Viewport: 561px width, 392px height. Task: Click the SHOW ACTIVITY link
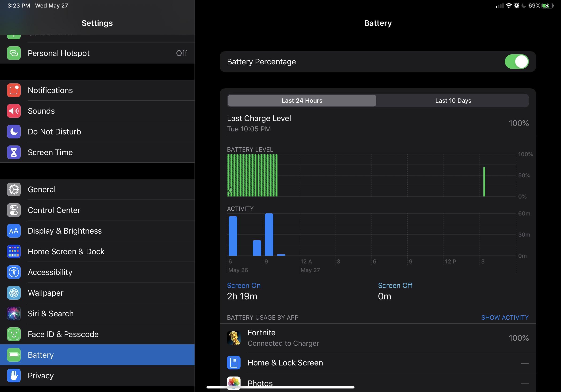pos(505,317)
